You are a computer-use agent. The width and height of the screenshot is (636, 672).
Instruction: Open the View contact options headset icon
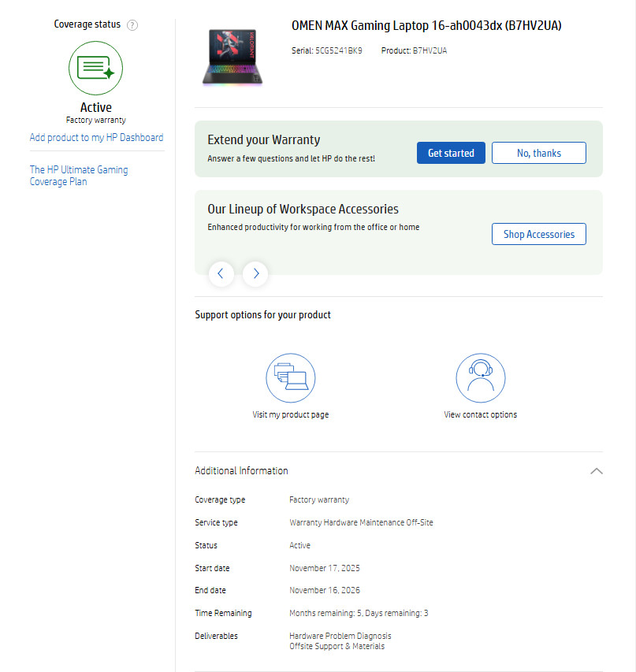pos(480,377)
